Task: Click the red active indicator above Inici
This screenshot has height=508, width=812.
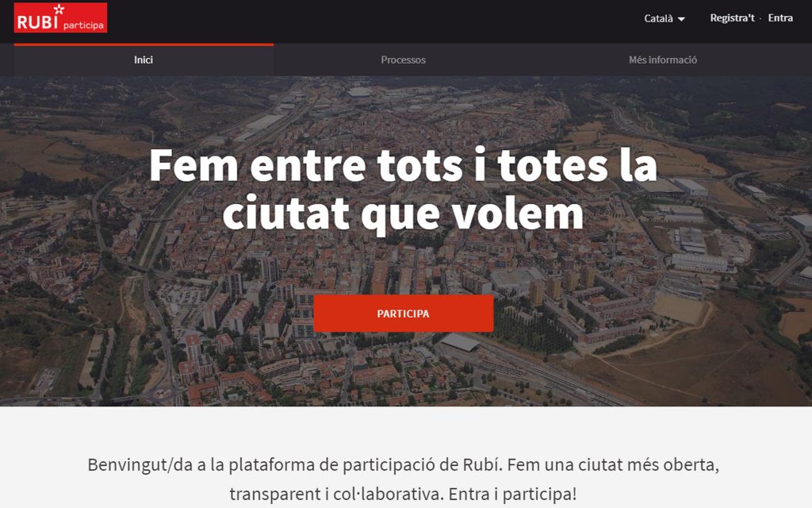Action: click(144, 44)
